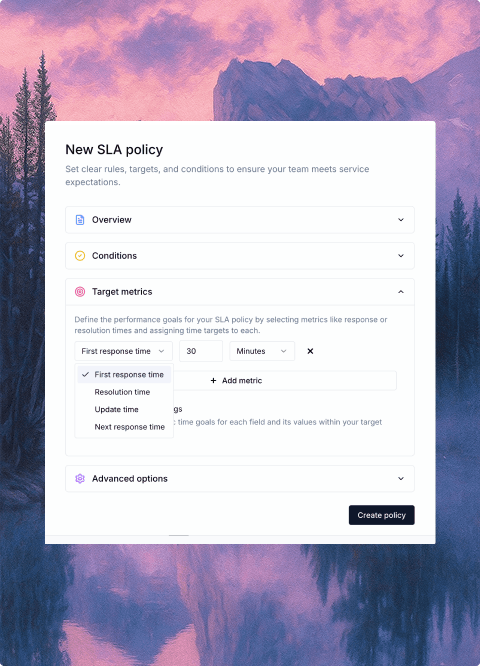The width and height of the screenshot is (480, 666).
Task: Remove the metric row with X icon
Action: tap(310, 351)
